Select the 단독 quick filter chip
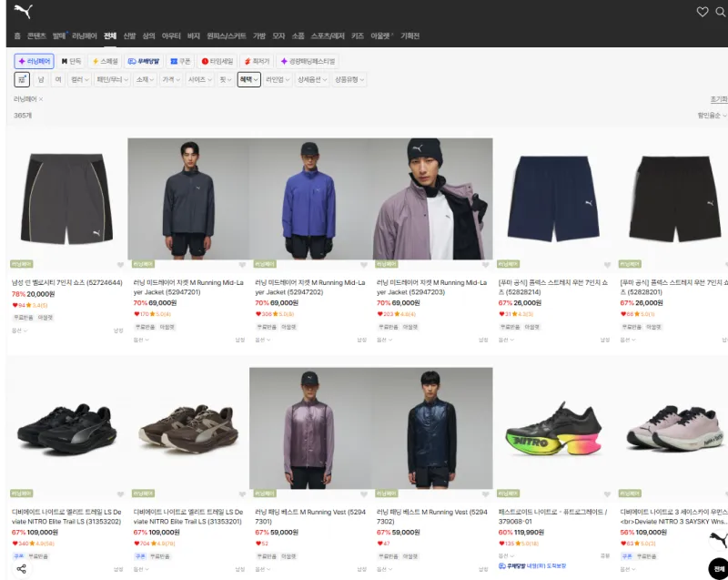728x580 pixels. point(71,61)
